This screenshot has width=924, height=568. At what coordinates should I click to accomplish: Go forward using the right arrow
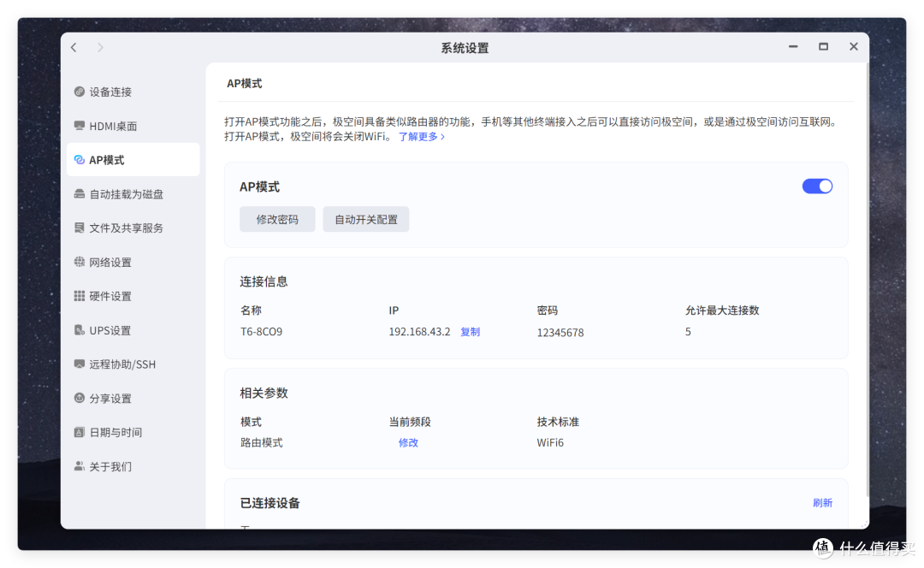click(100, 48)
